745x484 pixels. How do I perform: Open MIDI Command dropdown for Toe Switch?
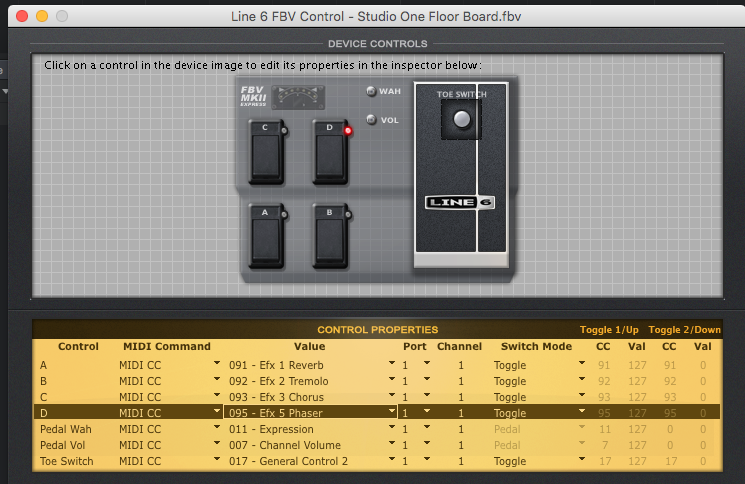[x=217, y=459]
